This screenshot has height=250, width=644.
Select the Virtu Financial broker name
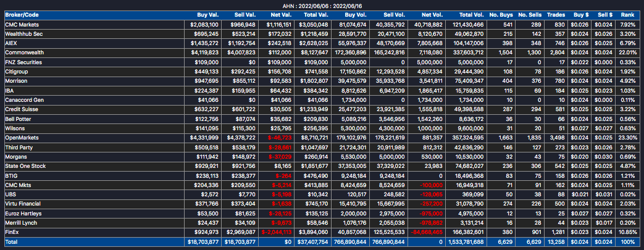[23, 204]
